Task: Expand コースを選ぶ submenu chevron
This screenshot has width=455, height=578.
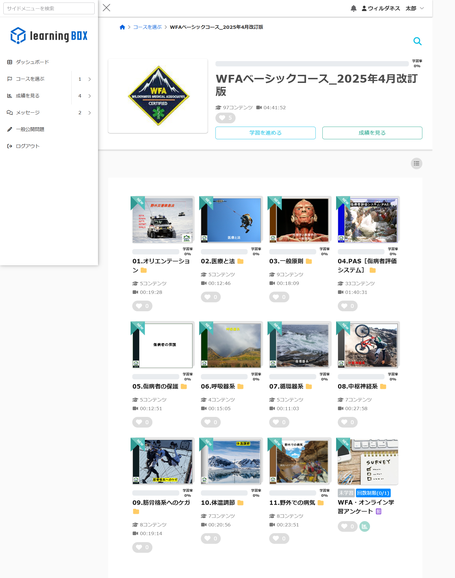Action: 89,79
